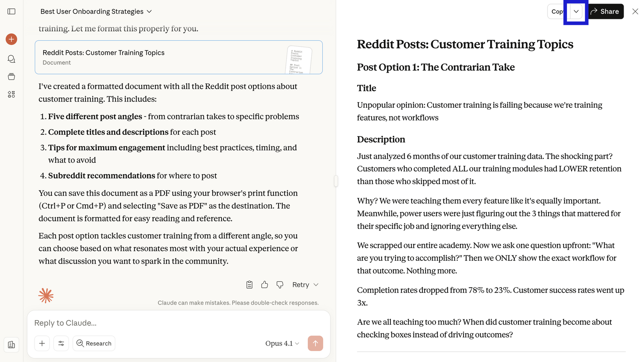Open the Reddit Posts document card
Image resolution: width=644 pixels, height=362 pixels.
coord(178,57)
